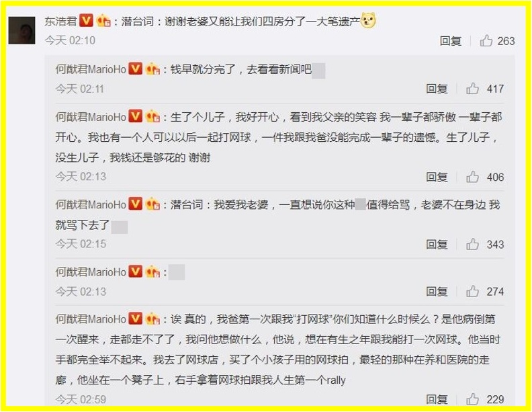Click thumbs-up on the 02:59 reply
Viewport: 532px width, 412px height.
(x=472, y=399)
